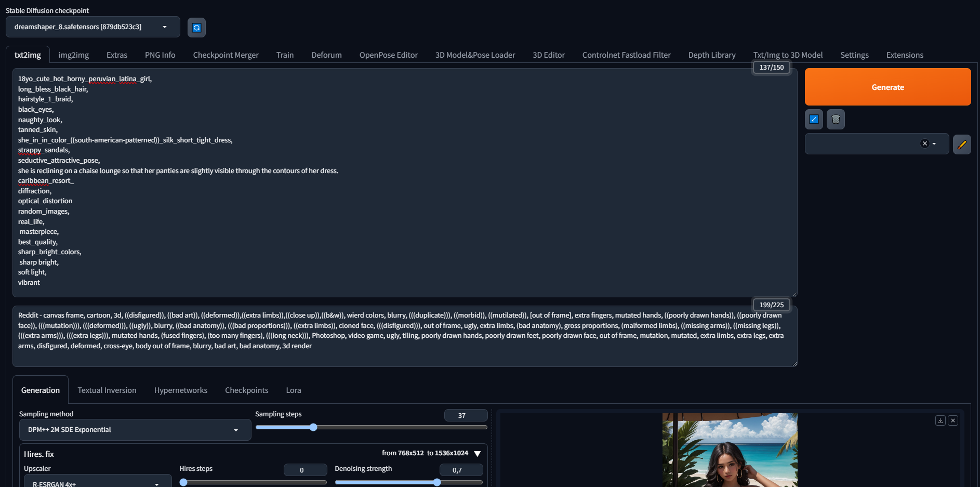Image resolution: width=980 pixels, height=487 pixels.
Task: Open the Sampling method dropdown
Action: 135,430
